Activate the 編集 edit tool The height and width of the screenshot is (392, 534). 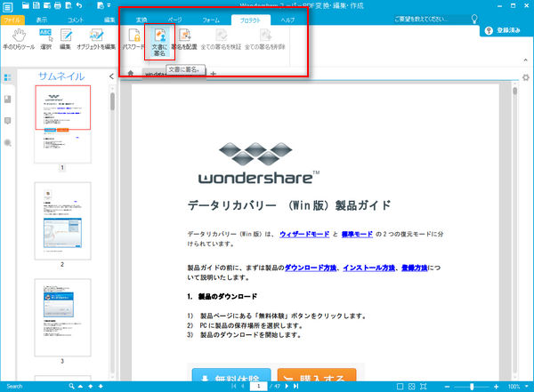pos(65,39)
